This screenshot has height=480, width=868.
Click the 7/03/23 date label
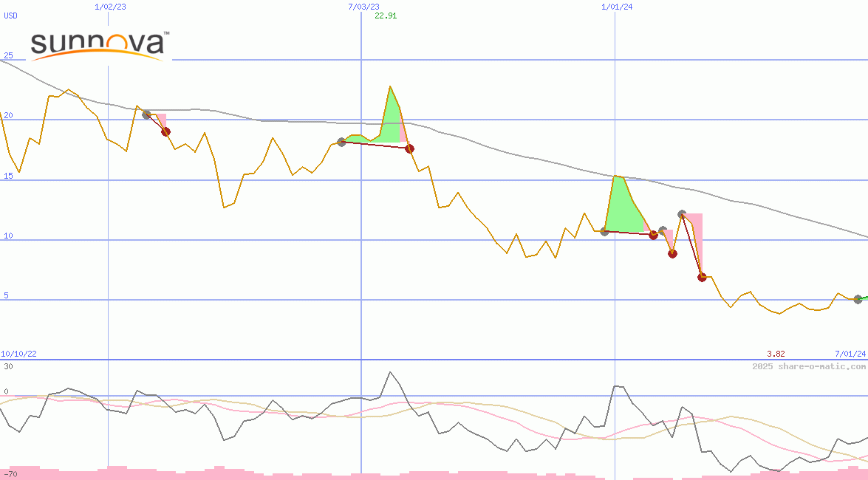point(363,6)
